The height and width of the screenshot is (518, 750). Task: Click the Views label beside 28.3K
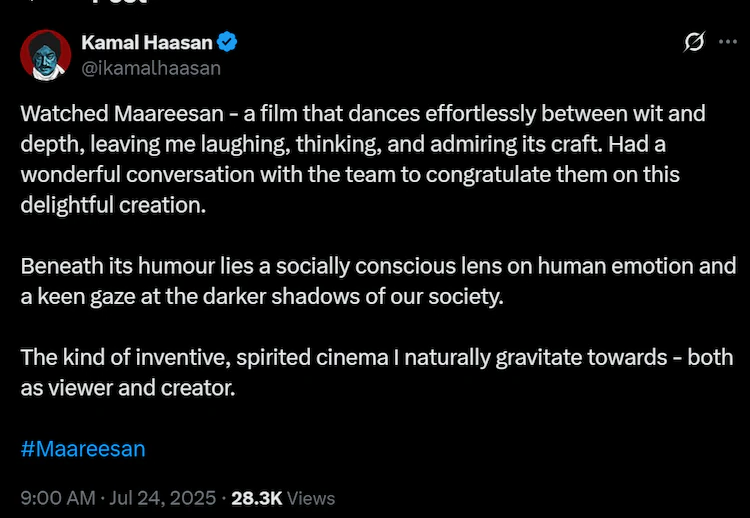311,498
